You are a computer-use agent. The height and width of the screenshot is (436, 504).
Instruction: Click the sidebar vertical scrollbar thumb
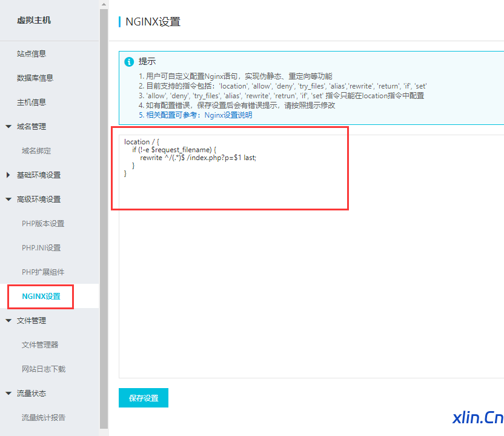[104, 219]
